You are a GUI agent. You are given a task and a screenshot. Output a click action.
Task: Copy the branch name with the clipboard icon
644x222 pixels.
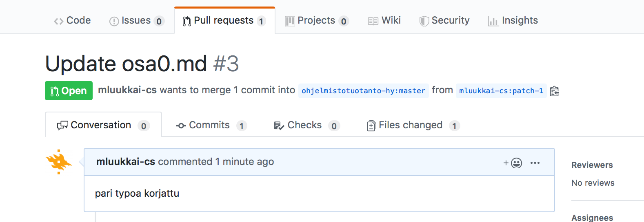click(554, 91)
